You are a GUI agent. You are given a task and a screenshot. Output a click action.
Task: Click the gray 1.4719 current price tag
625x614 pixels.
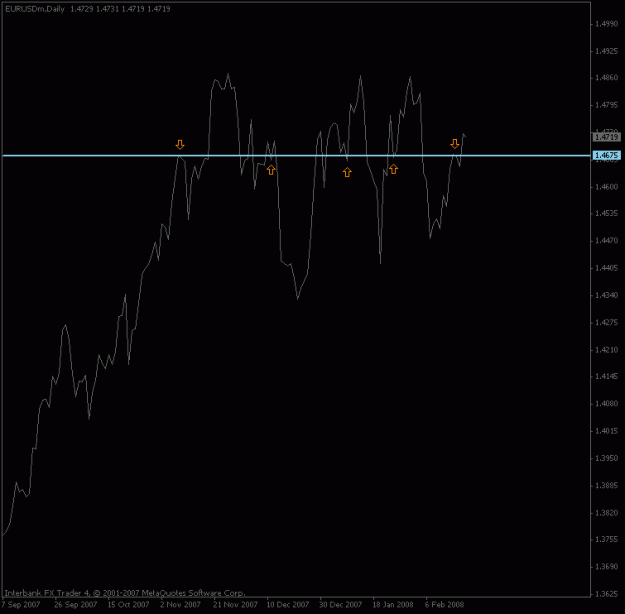coord(607,137)
